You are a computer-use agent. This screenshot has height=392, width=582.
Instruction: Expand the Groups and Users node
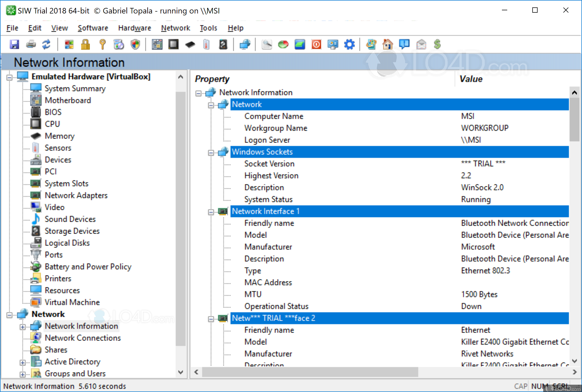(x=23, y=374)
